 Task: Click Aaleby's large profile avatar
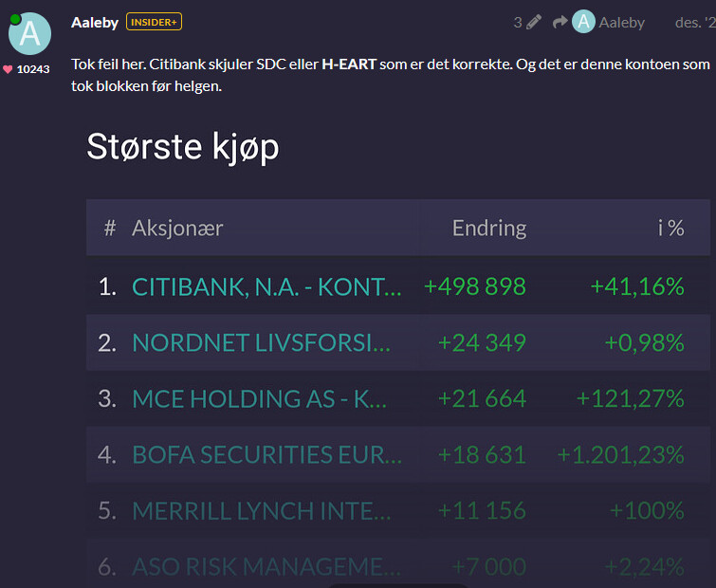point(29,33)
